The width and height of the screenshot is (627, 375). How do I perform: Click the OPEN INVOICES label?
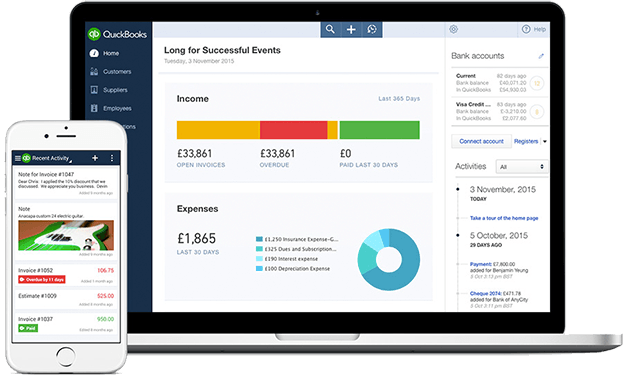pos(201,165)
